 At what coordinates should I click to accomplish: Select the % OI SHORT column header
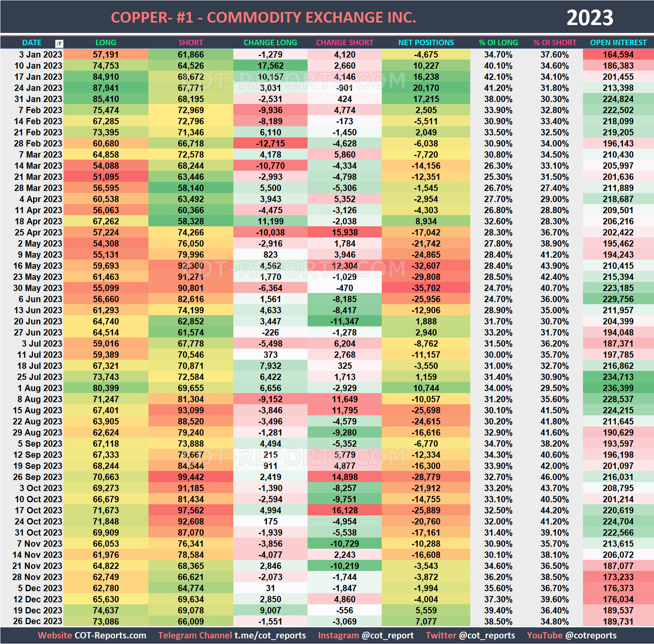pos(555,42)
